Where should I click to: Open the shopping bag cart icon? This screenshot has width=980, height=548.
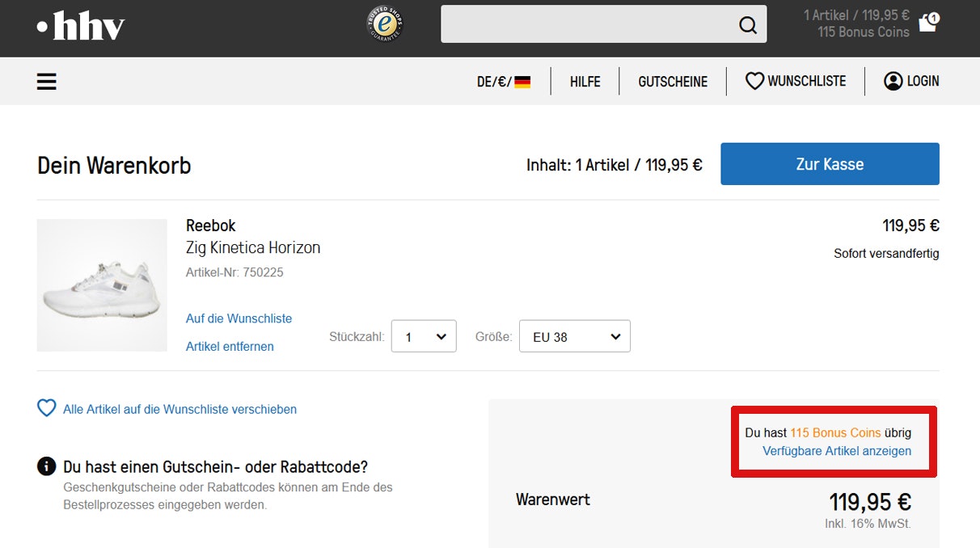pyautogui.click(x=927, y=23)
